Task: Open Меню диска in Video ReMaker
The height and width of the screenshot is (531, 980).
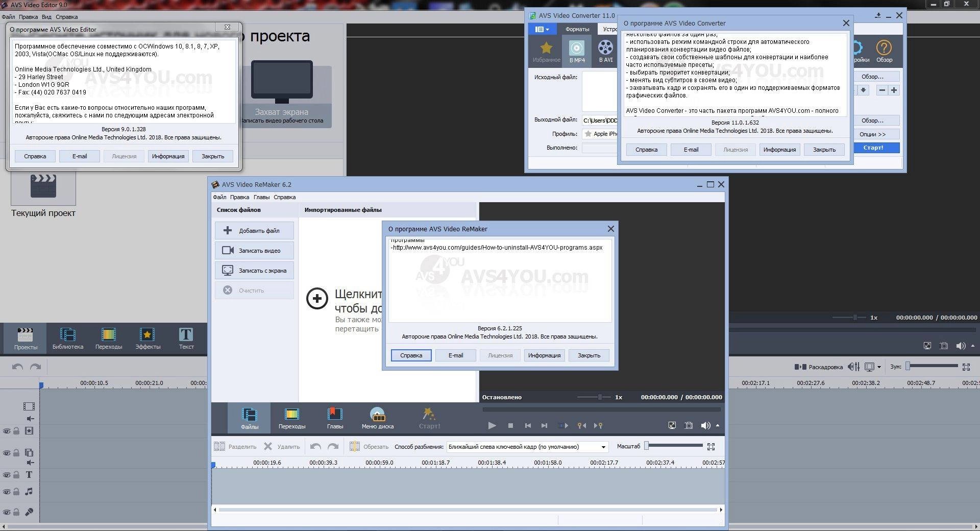Action: point(377,418)
